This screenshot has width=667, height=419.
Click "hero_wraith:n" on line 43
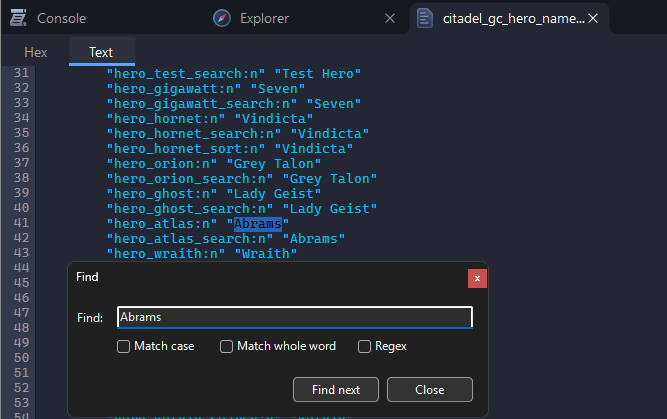[x=165, y=254]
